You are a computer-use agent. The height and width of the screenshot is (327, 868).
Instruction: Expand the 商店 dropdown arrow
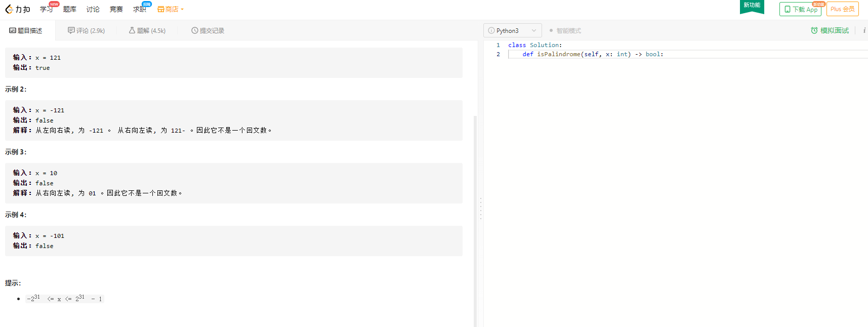pos(182,9)
